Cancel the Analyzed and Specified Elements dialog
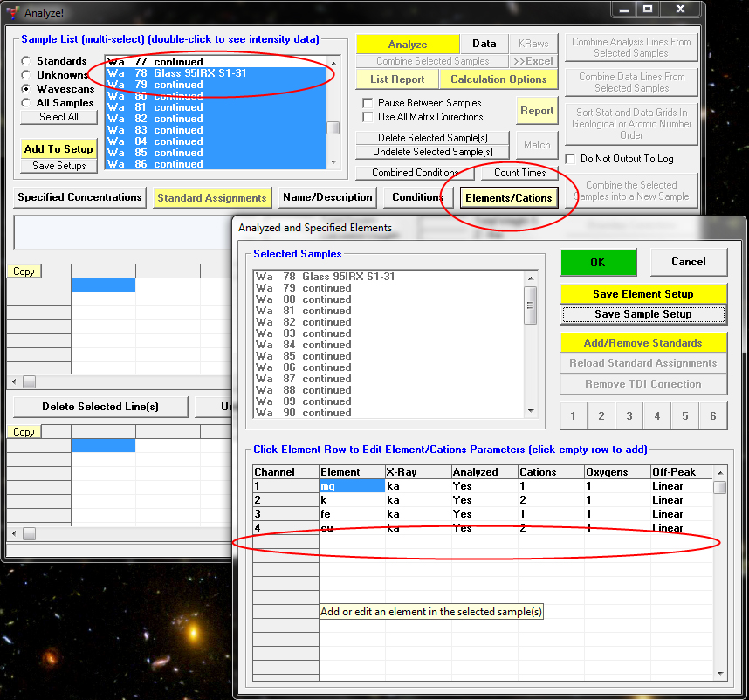The height and width of the screenshot is (700, 749). pyautogui.click(x=688, y=262)
